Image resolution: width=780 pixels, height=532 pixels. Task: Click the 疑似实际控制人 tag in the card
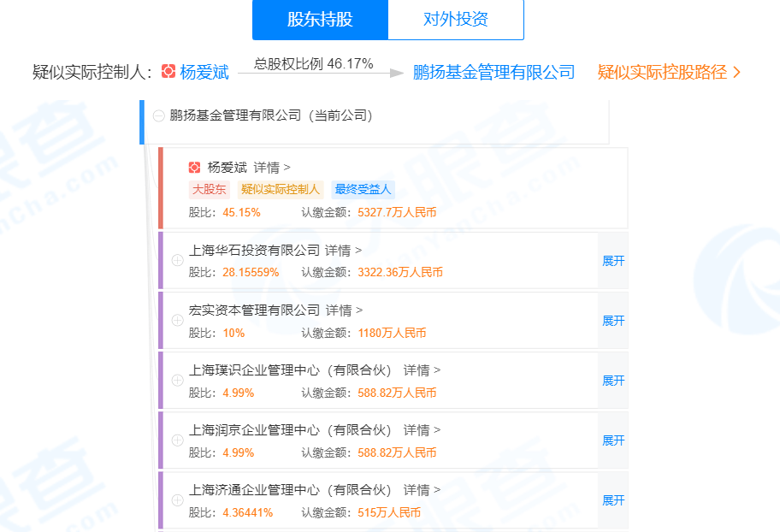tap(280, 190)
